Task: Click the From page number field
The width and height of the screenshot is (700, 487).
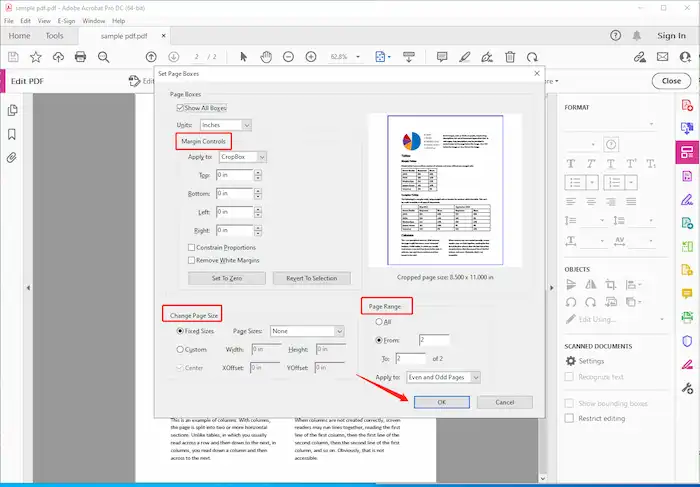Action: (x=434, y=340)
